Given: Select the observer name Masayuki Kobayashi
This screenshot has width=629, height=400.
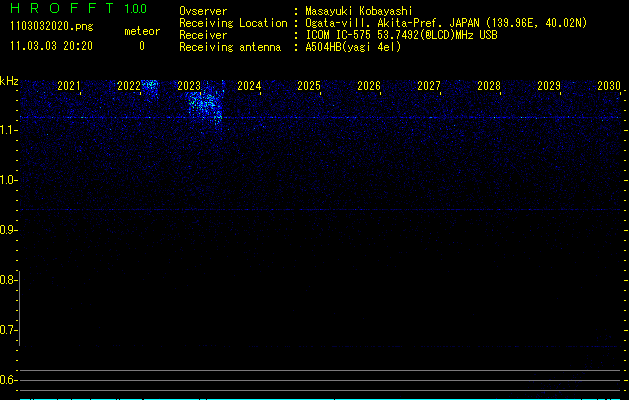Looking at the screenshot, I should click(359, 11).
